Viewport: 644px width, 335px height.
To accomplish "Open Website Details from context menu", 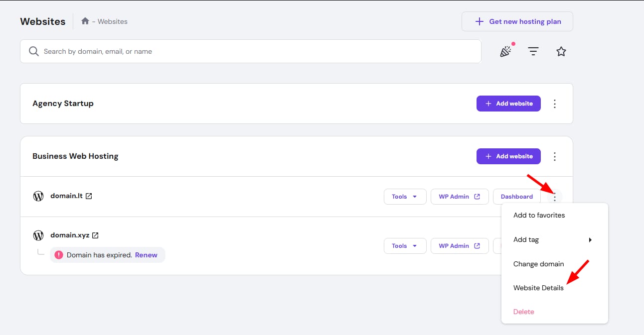I will coord(538,288).
